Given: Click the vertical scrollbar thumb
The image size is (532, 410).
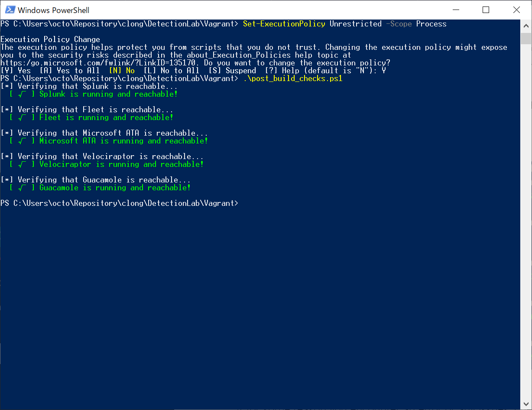Looking at the screenshot, I should point(526,38).
